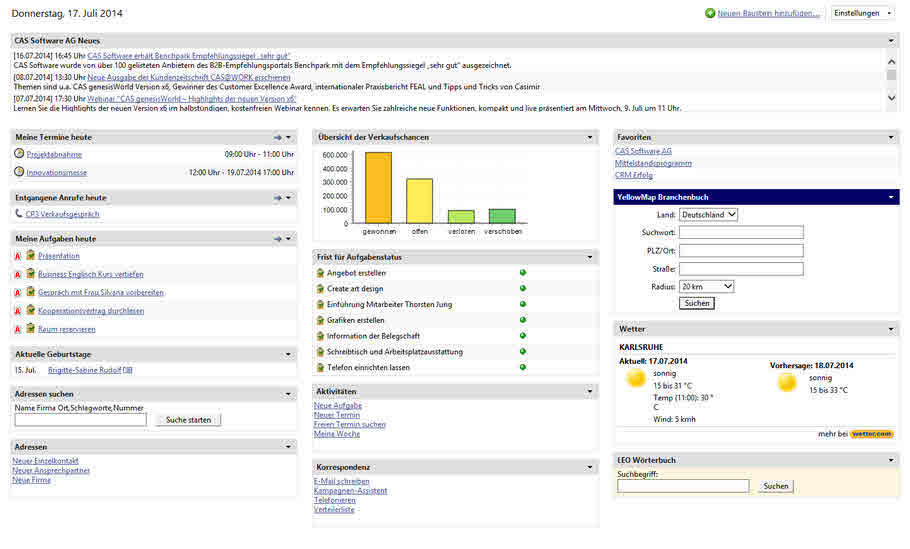Viewport: 910px width, 549px height.
Task: Open the Übersicht der Verkaufschancen panel menu arrow
Action: click(590, 137)
